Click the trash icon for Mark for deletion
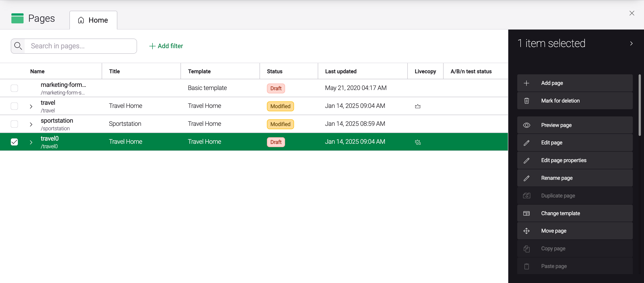This screenshot has height=283, width=644. (526, 101)
